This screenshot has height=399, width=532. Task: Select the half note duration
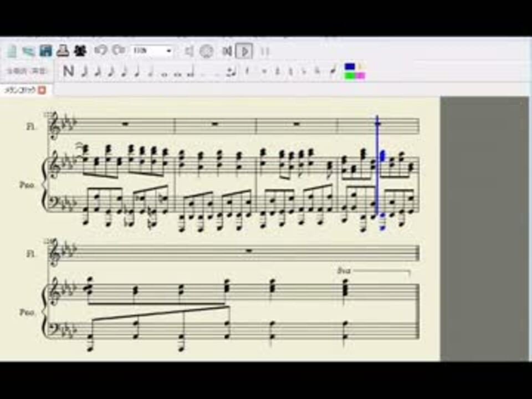[x=151, y=71]
